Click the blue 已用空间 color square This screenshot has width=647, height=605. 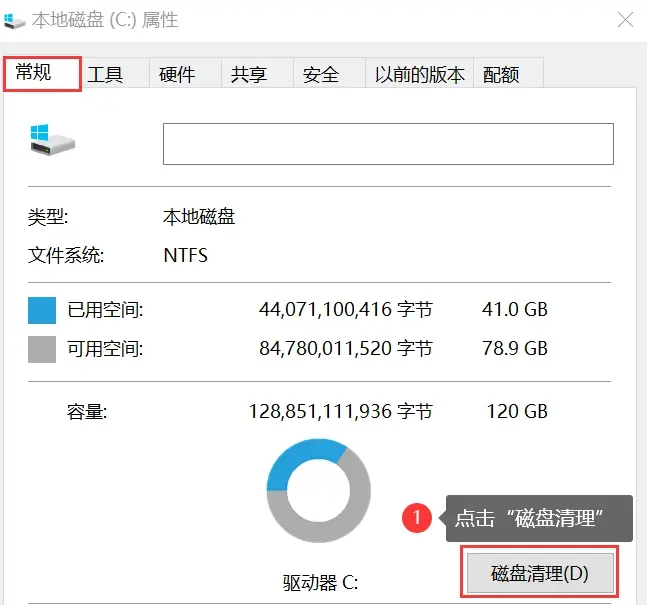coord(42,310)
